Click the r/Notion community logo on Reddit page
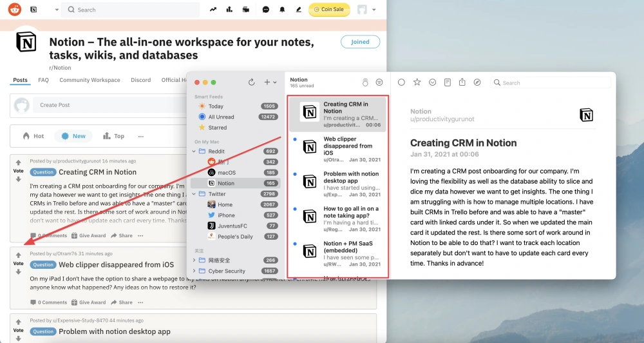This screenshot has width=644, height=343. click(26, 42)
